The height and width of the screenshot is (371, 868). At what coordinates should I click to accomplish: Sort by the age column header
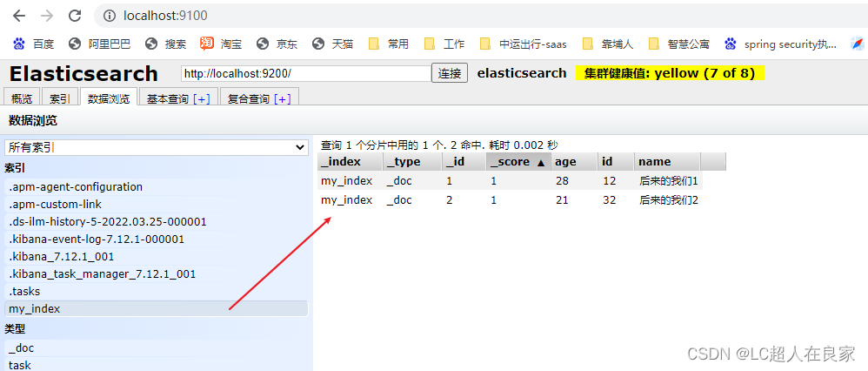coord(574,162)
